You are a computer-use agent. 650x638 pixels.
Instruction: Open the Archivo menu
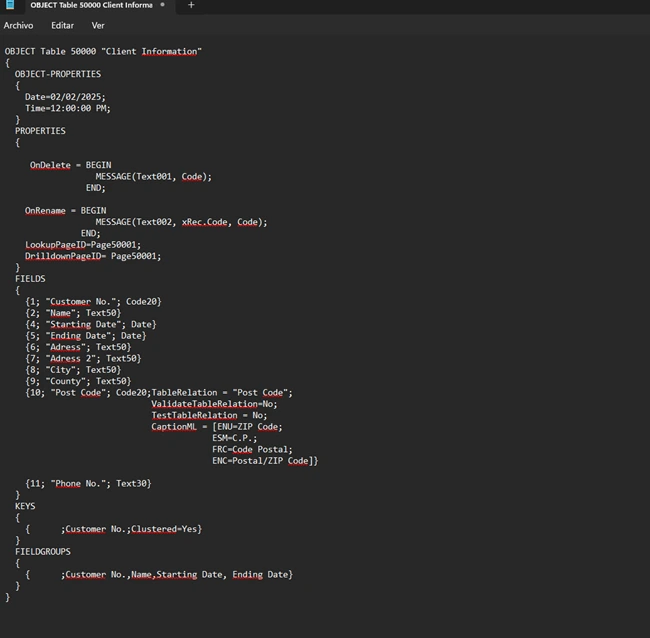coord(18,25)
